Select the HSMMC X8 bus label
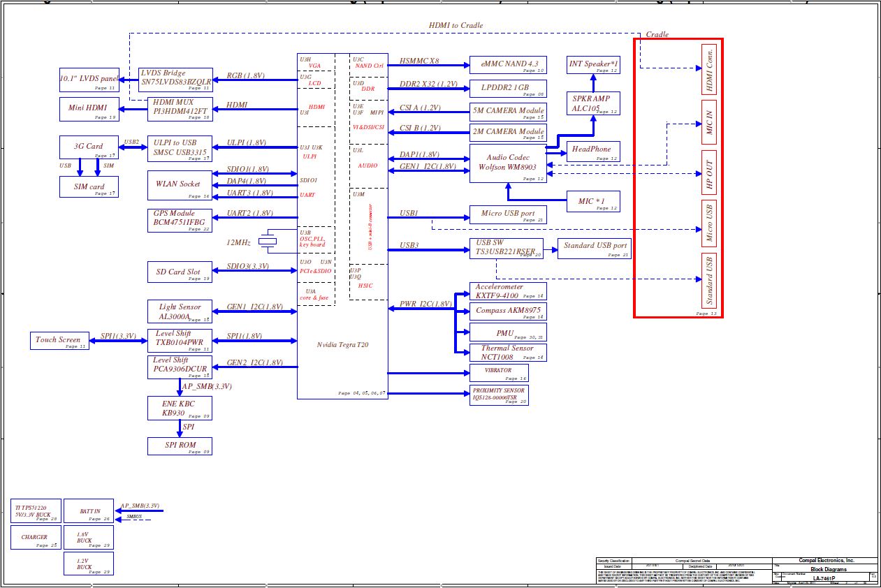Image resolution: width=881 pixels, height=588 pixels. click(x=419, y=61)
